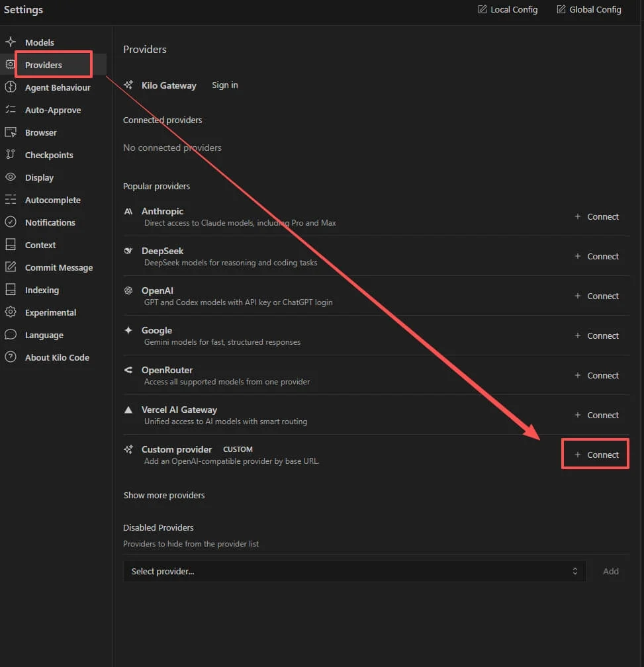Screen dimensions: 644x667
Task: Click the Context sidebar icon
Action: click(x=11, y=245)
